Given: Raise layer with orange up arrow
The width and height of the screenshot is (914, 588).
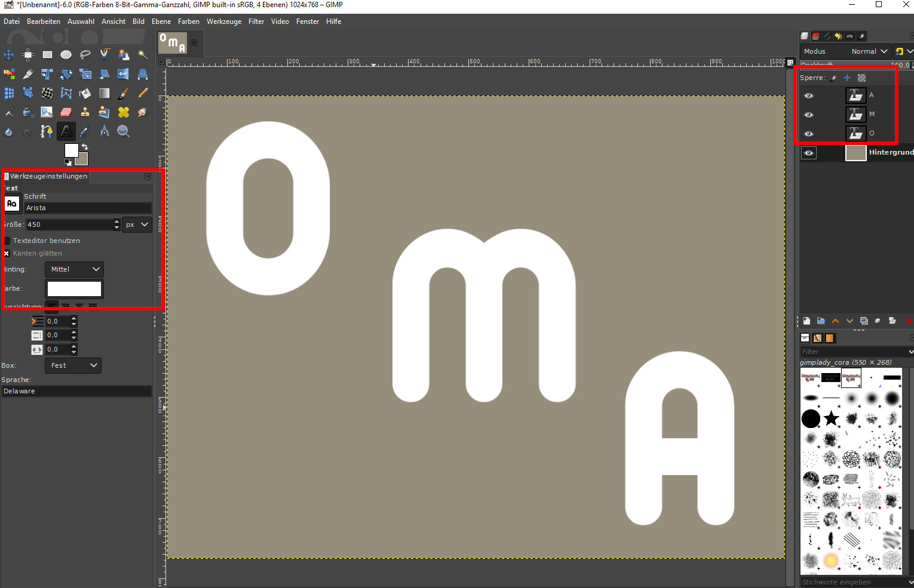Looking at the screenshot, I should (x=835, y=321).
